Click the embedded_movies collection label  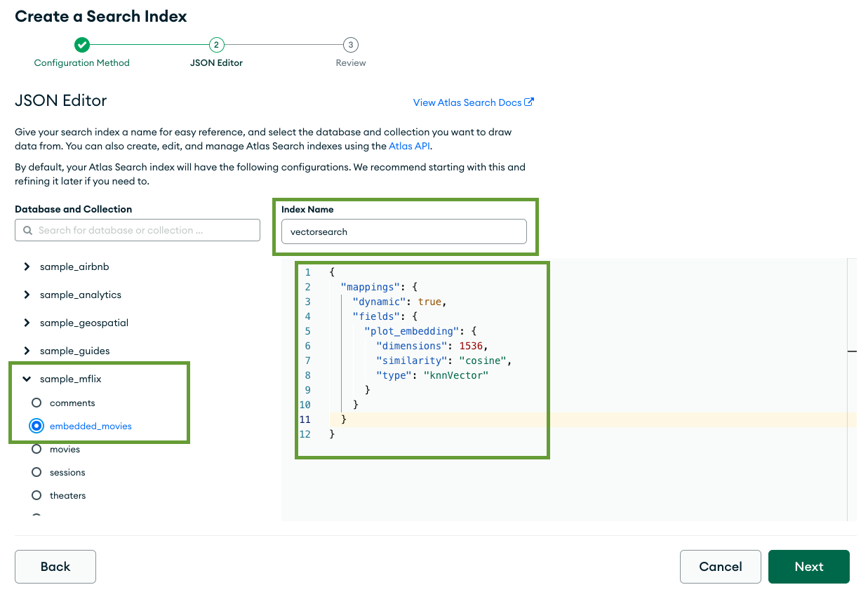91,426
